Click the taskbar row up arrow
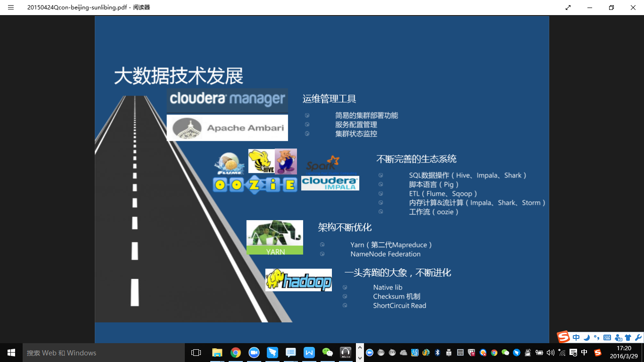 pos(360,348)
